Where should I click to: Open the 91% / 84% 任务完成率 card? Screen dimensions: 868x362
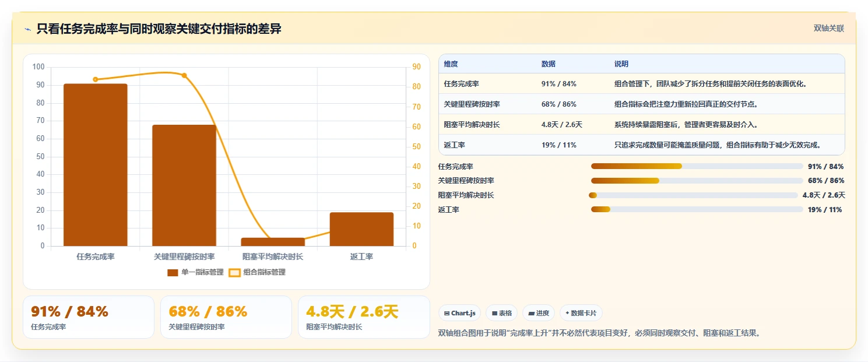point(89,317)
